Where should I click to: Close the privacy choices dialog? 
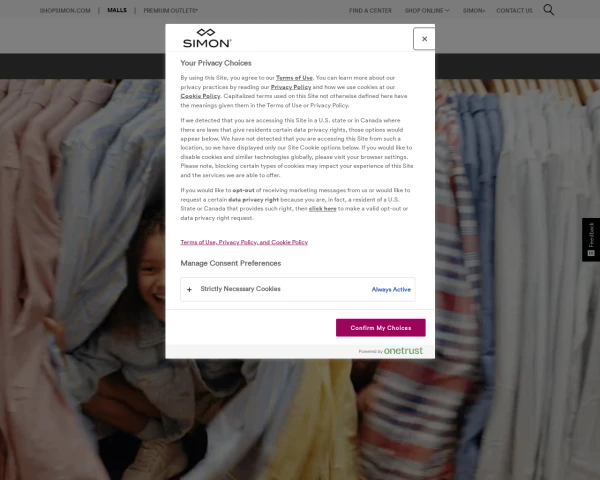(424, 39)
